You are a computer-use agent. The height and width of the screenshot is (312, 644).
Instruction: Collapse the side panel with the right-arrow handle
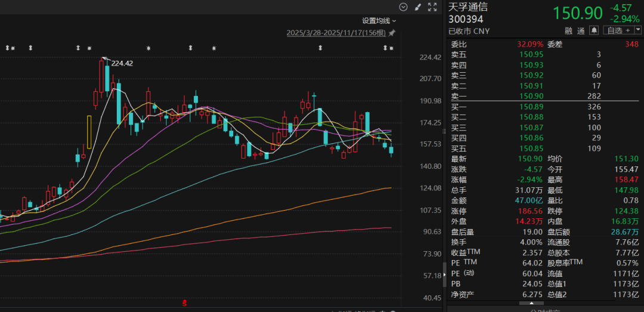point(444,274)
